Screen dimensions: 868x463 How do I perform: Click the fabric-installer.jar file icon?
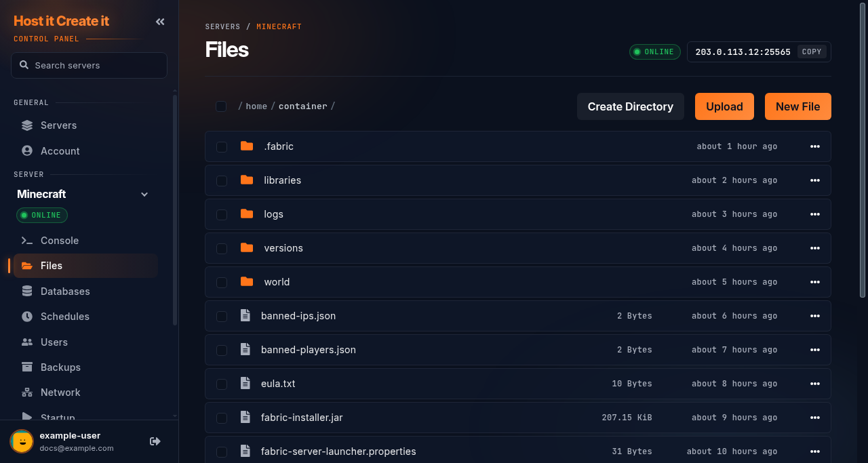tap(245, 417)
